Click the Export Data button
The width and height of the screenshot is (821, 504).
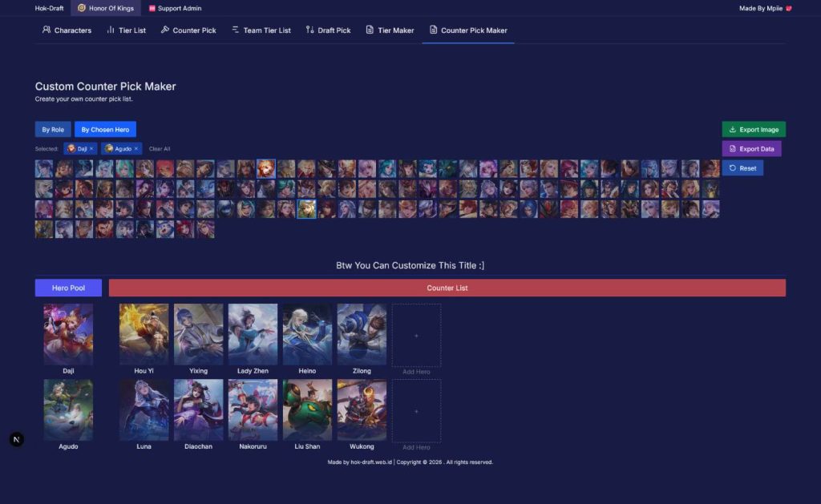coord(751,149)
